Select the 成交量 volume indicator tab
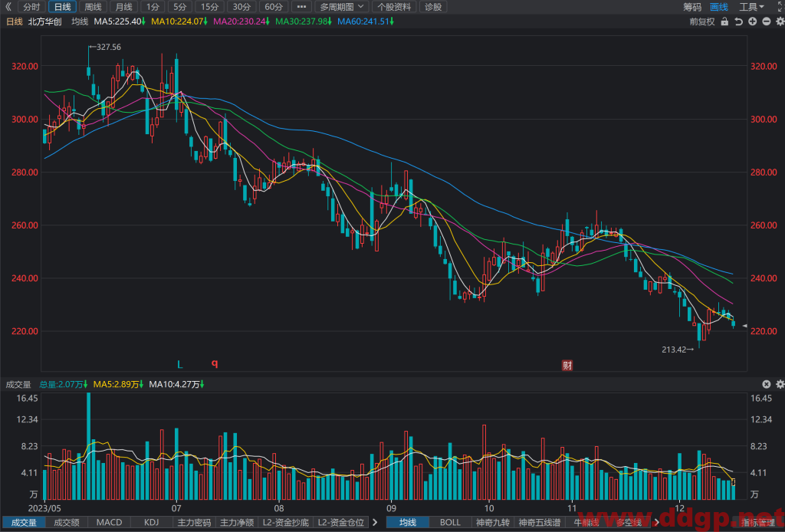 24,522
